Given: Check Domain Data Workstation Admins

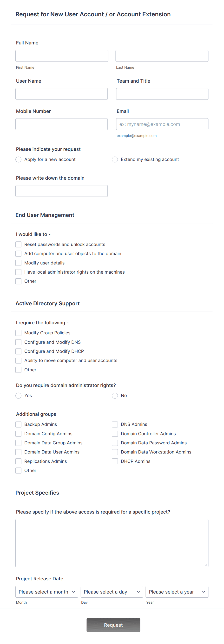Looking at the screenshot, I should [115, 452].
